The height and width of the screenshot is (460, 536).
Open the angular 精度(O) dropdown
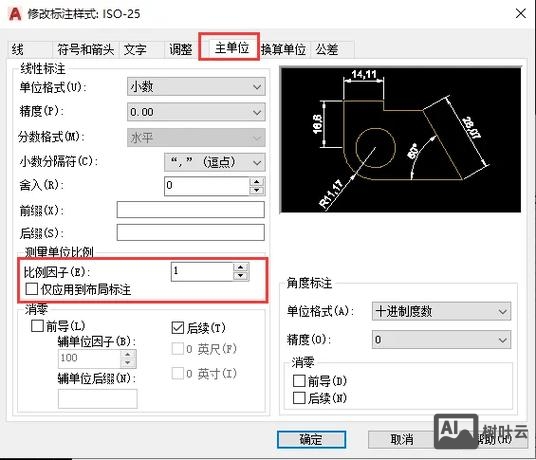[x=441, y=340]
